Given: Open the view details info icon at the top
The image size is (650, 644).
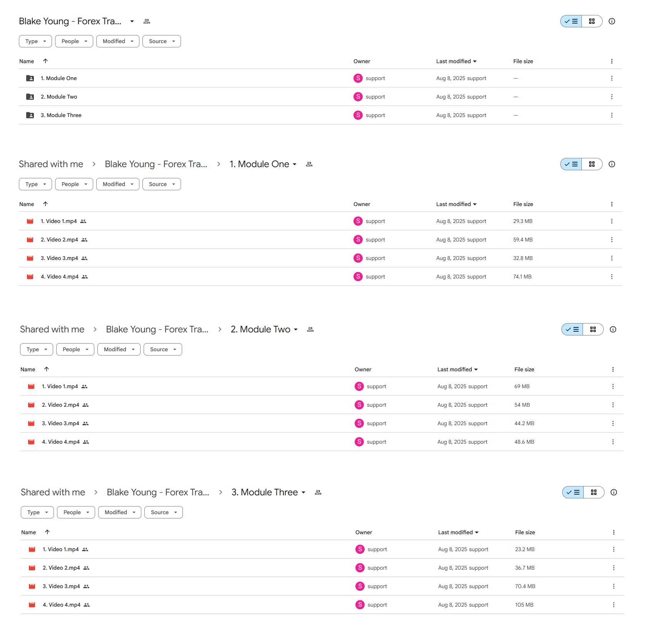Looking at the screenshot, I should [x=612, y=21].
